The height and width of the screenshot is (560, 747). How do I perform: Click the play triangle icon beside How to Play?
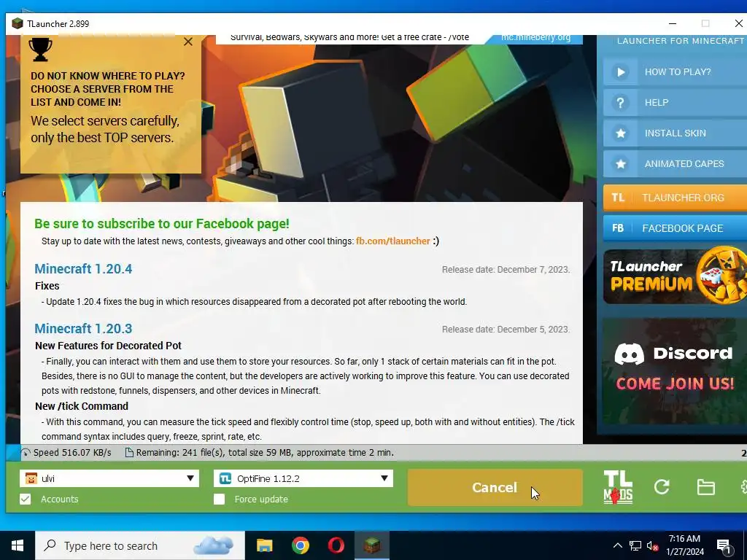(620, 72)
